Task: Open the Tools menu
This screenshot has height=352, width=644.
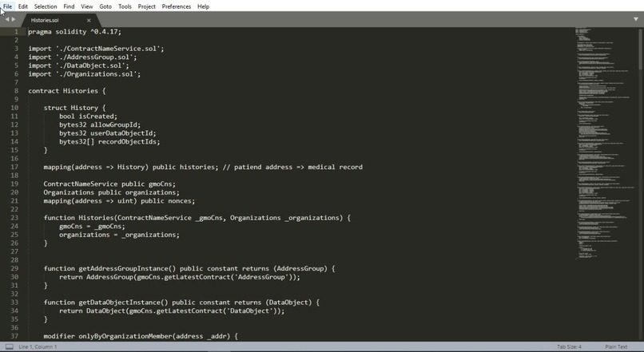Action: [125, 6]
